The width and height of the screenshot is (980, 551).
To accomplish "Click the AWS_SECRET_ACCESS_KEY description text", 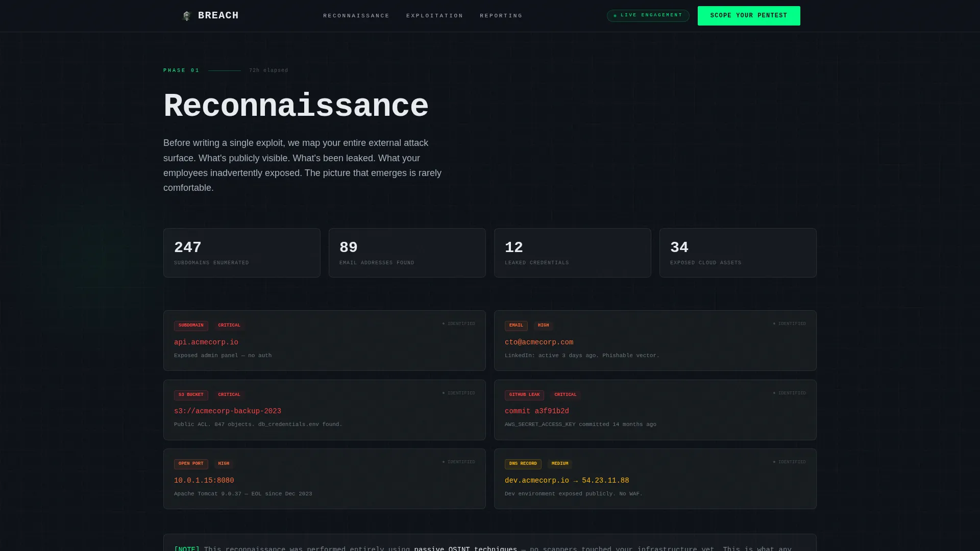I will (x=580, y=424).
